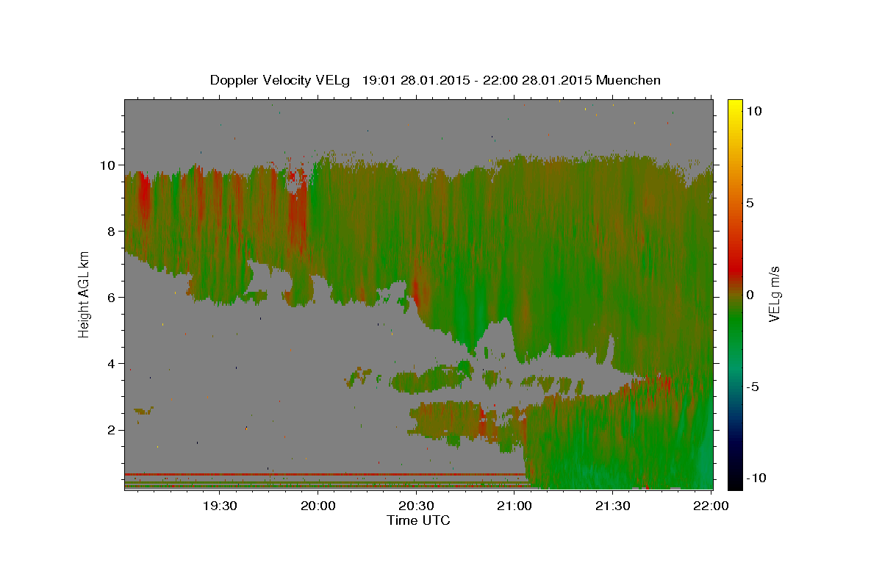
Task: Click the colorbar tick label -10
Action: tap(756, 478)
